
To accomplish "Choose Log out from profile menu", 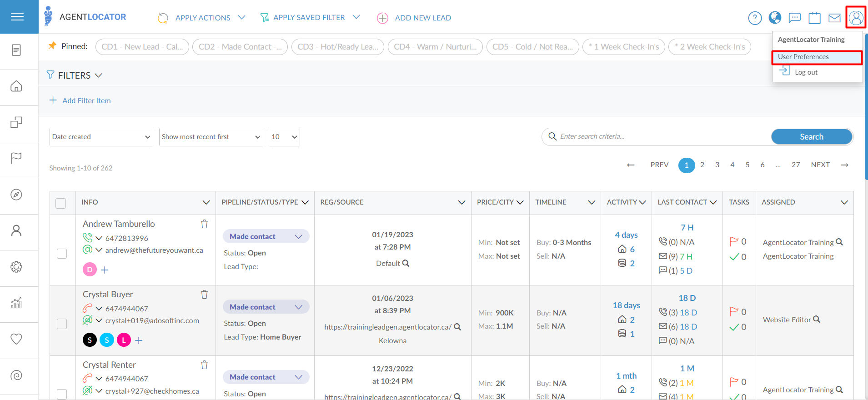I will point(806,72).
